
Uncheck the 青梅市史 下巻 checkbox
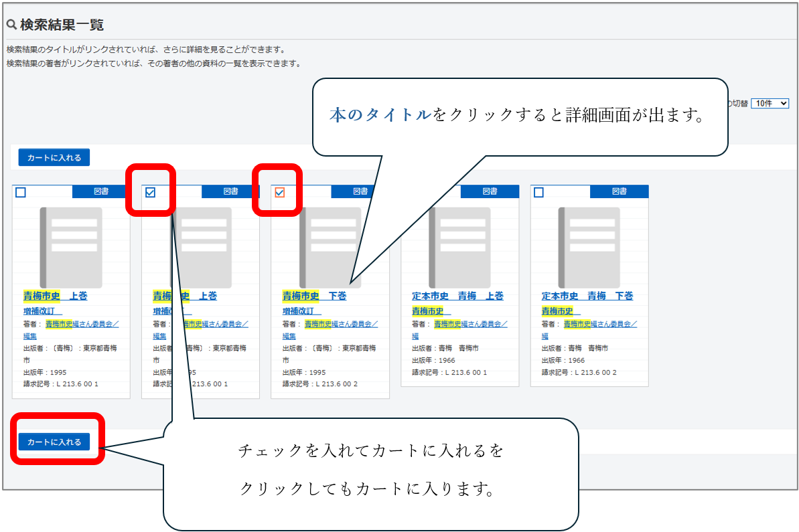[280, 193]
